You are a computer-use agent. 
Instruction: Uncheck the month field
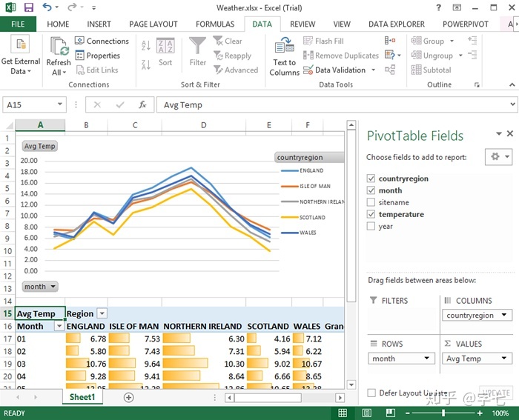click(371, 190)
